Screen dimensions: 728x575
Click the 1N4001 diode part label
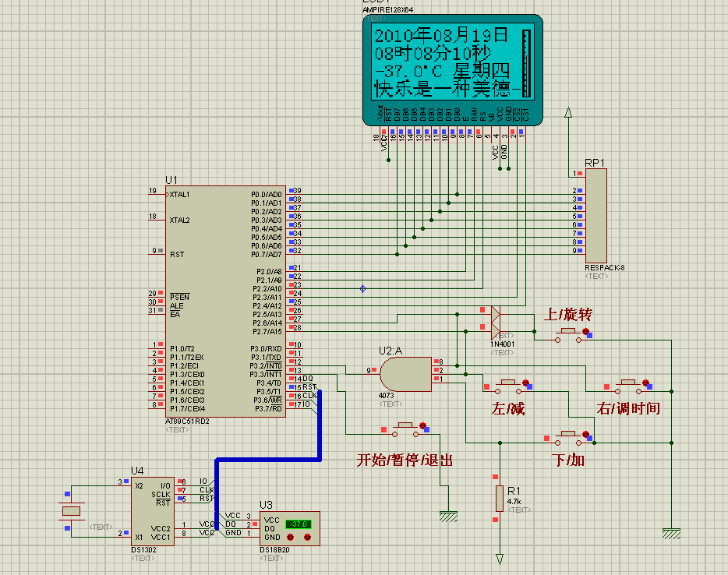pos(503,344)
